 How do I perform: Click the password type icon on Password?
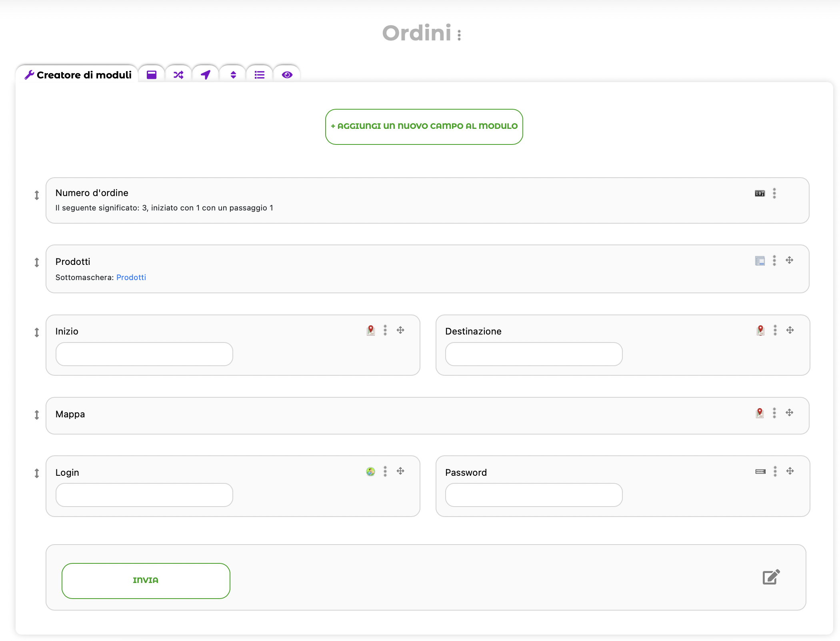click(760, 472)
